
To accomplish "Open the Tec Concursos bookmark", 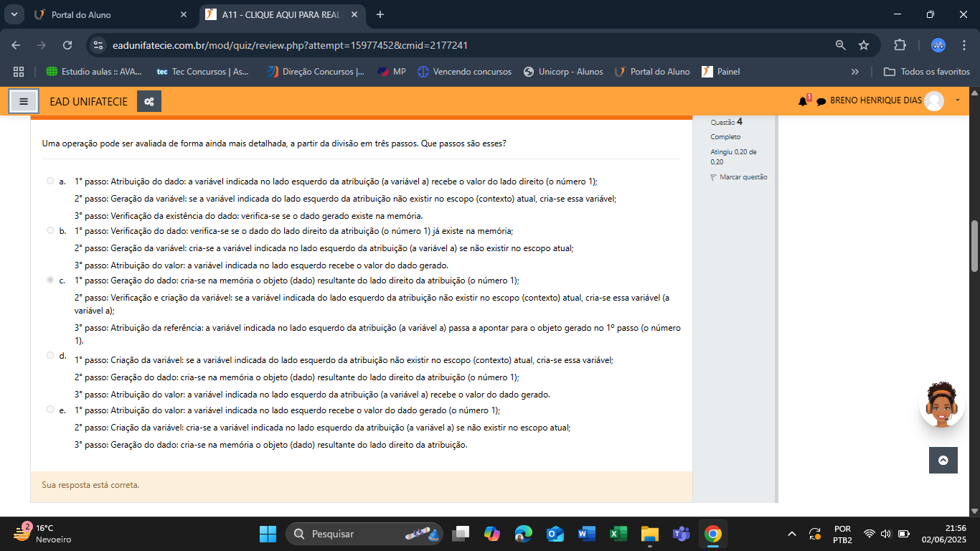I will tap(203, 72).
